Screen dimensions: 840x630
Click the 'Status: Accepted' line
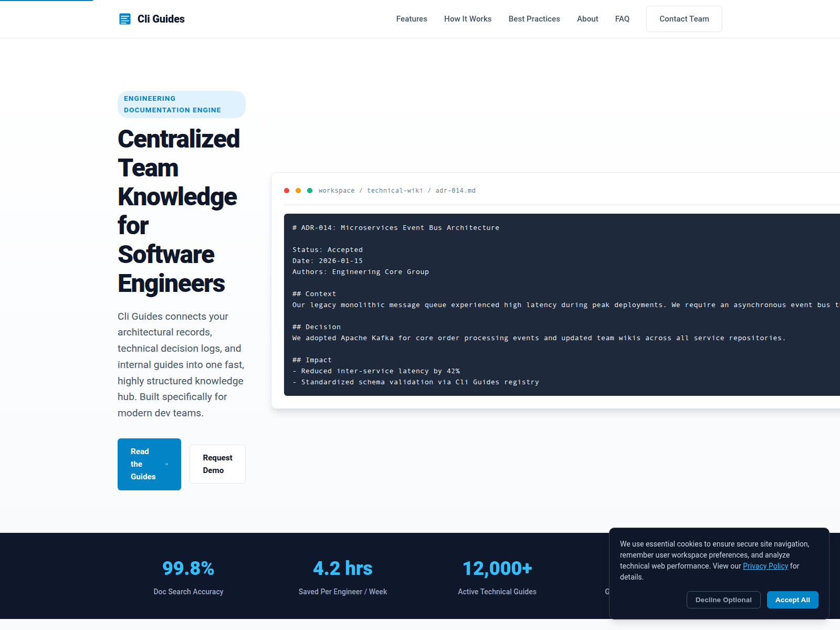point(328,250)
